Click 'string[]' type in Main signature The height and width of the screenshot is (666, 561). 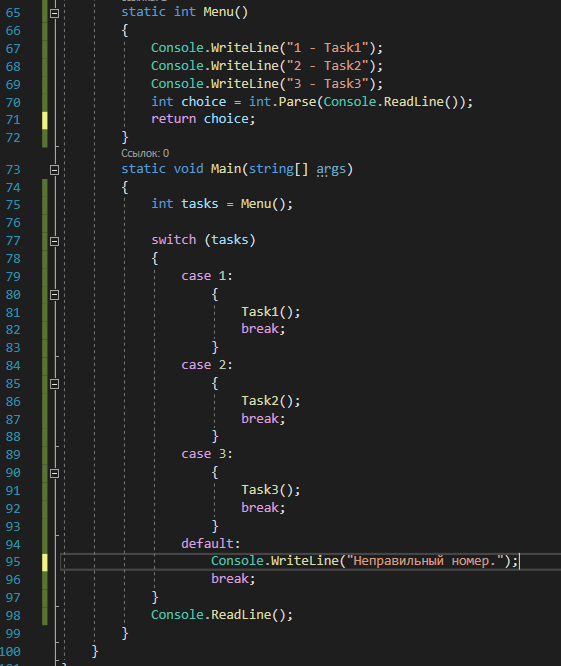278,169
